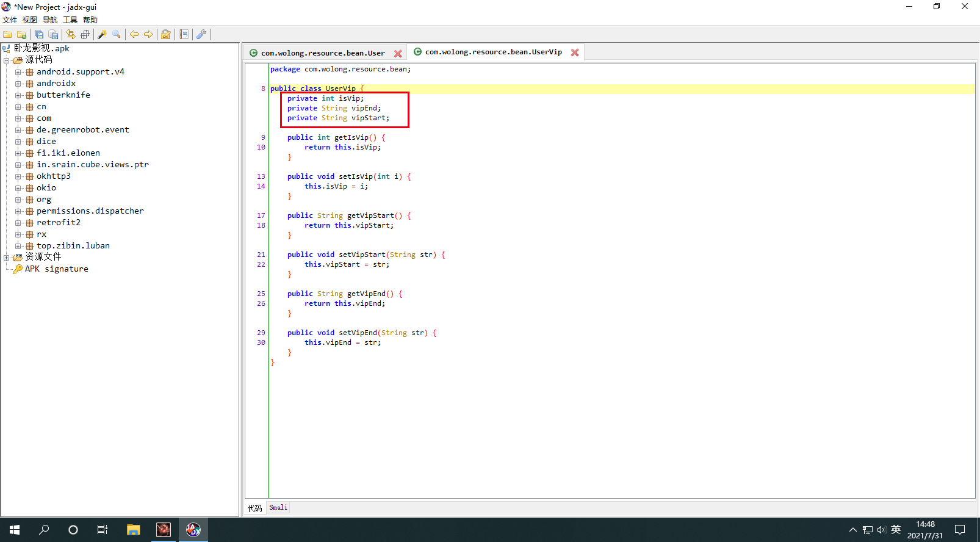Navigate back with left arrow icon
Screen dimensions: 980x542
click(x=134, y=35)
